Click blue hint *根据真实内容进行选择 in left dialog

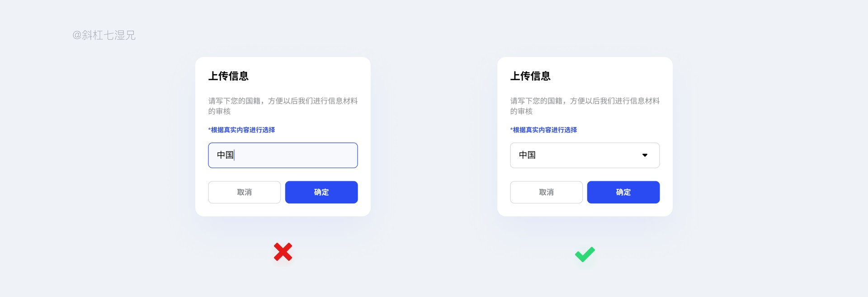[x=242, y=130]
